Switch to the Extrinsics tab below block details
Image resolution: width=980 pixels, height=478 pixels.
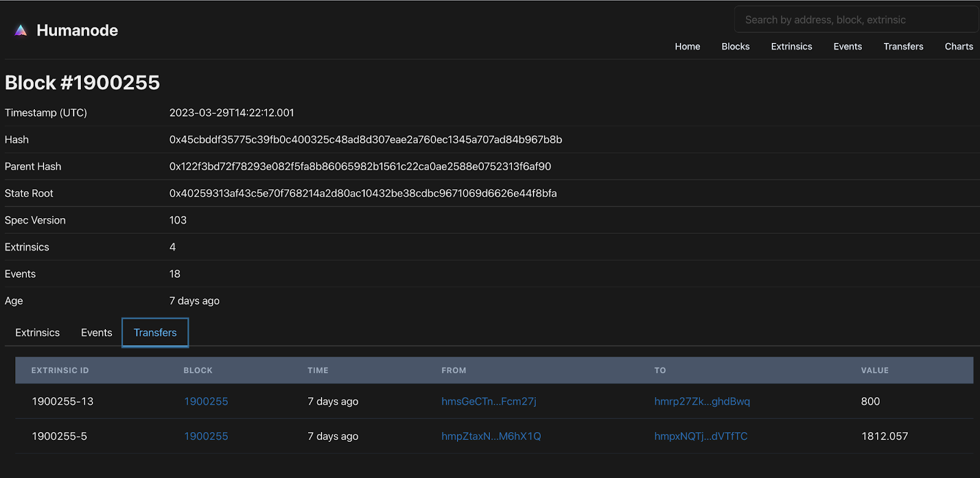[x=37, y=333]
